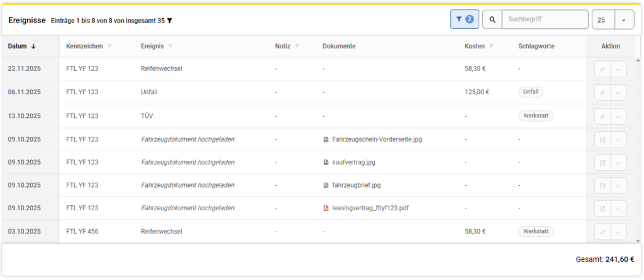This screenshot has width=644, height=280.
Task: Click open-external icon for kaufvertrag.jpg row
Action: click(602, 163)
